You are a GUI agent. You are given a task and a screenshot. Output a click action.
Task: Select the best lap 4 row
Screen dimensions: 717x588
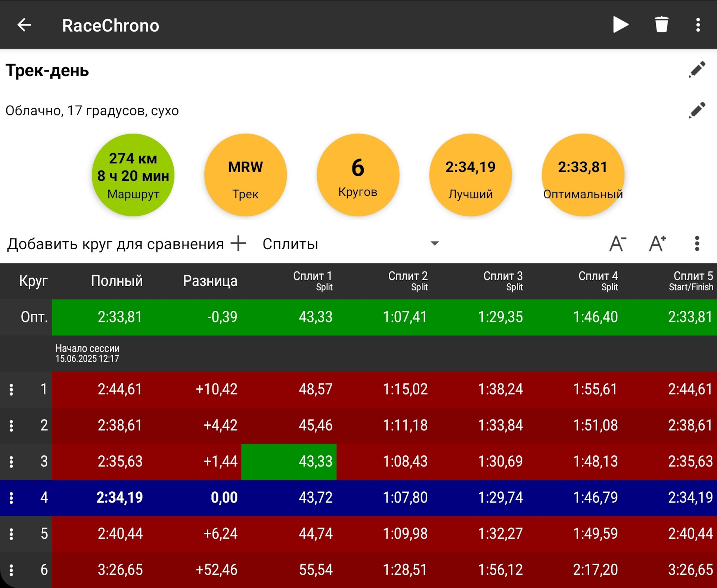click(358, 498)
